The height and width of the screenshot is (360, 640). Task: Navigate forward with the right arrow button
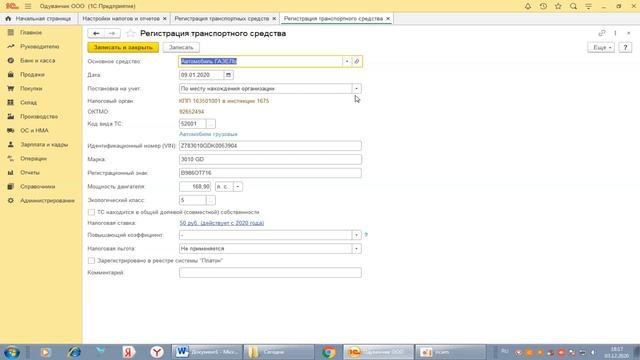point(112,33)
